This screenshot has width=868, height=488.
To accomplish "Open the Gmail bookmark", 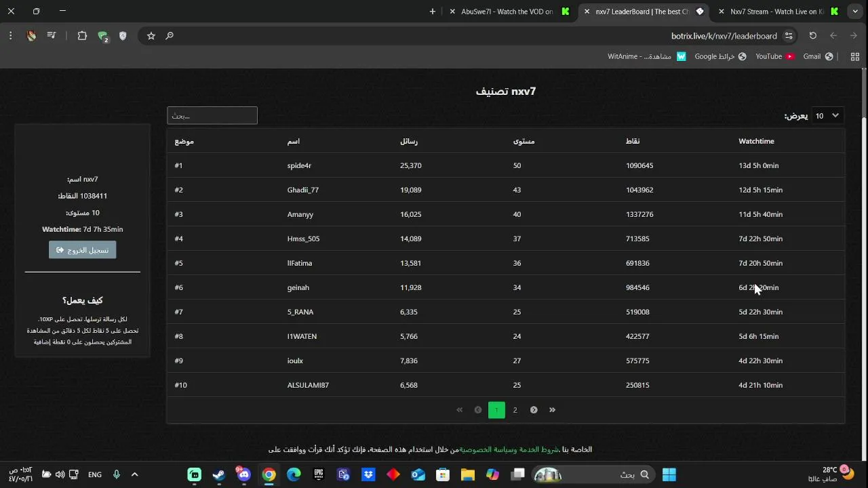I will pyautogui.click(x=818, y=56).
